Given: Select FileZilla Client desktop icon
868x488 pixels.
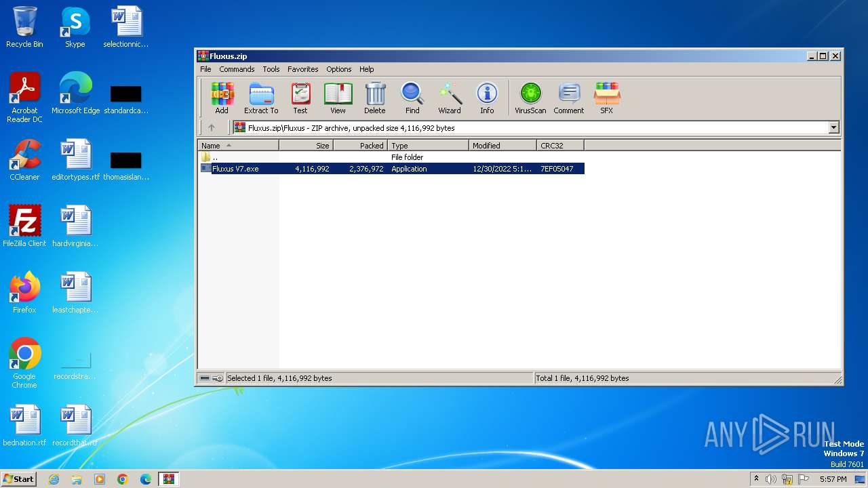Looking at the screenshot, I should tap(24, 226).
